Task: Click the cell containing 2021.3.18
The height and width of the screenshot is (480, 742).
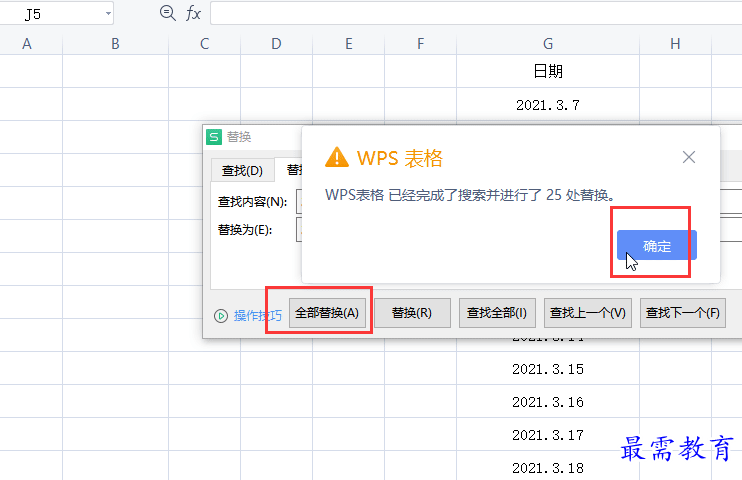Action: (548, 467)
